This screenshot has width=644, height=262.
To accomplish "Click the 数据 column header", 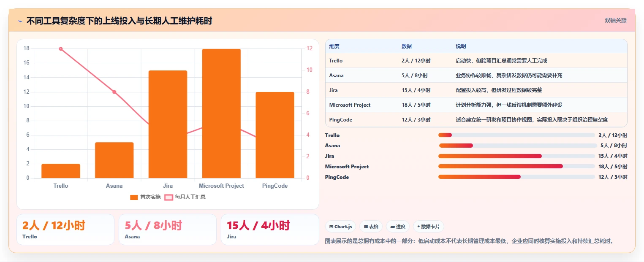I will point(407,46).
